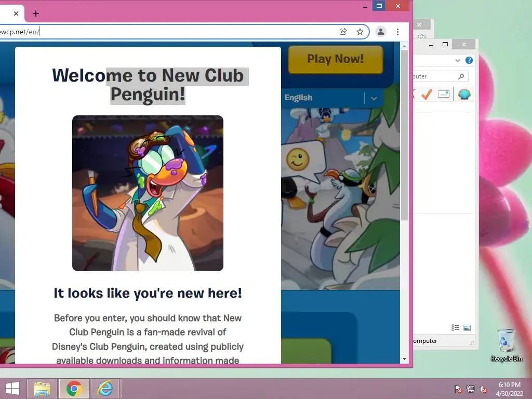This screenshot has width=532, height=399.
Task: Click the rename icon in Explorer ribbon
Action: 444,94
